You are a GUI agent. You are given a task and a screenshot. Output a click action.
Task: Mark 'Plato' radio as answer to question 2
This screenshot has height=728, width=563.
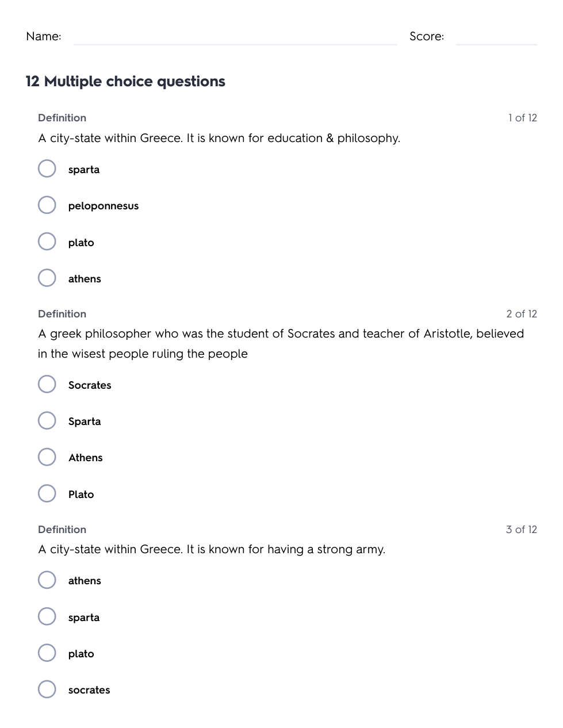47,493
